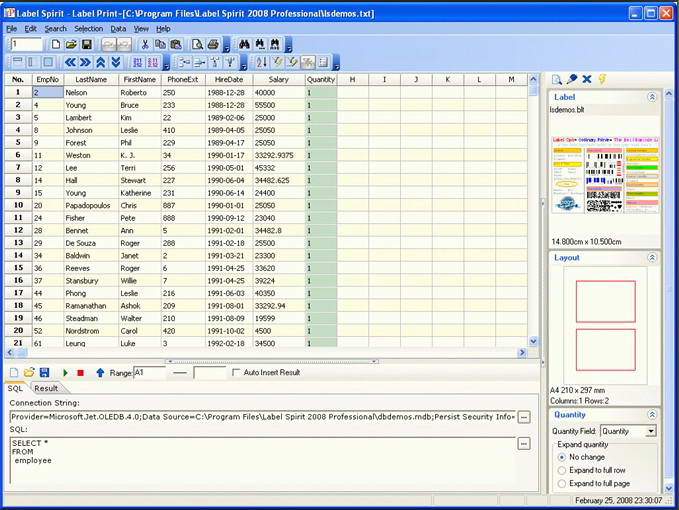
Task: Click salary cell 33292.9375
Action: [x=278, y=155]
